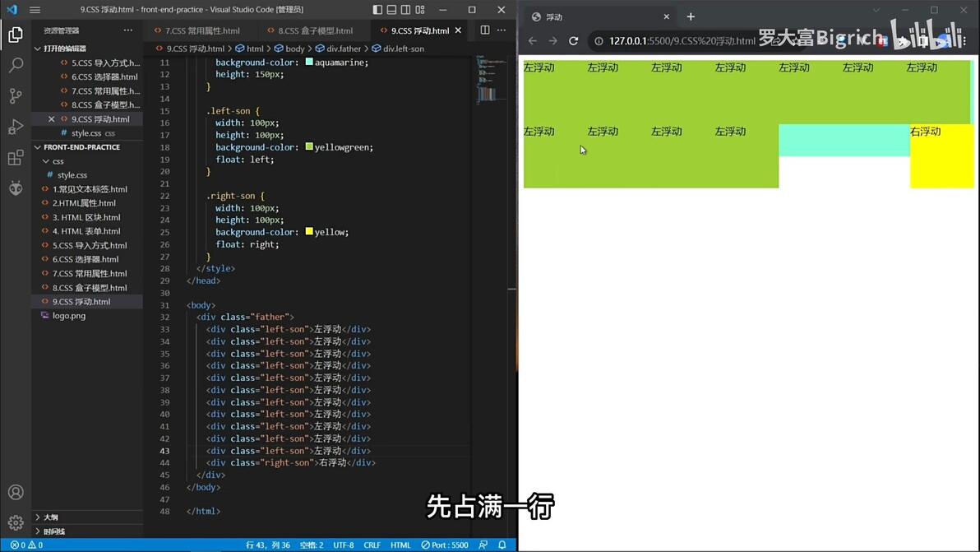
Task: Select style.css in open editors list
Action: (x=87, y=133)
